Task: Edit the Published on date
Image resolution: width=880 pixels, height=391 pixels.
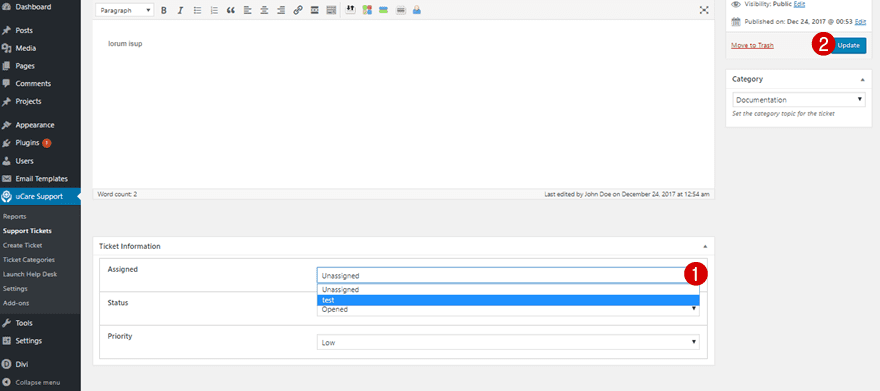Action: coord(860,22)
